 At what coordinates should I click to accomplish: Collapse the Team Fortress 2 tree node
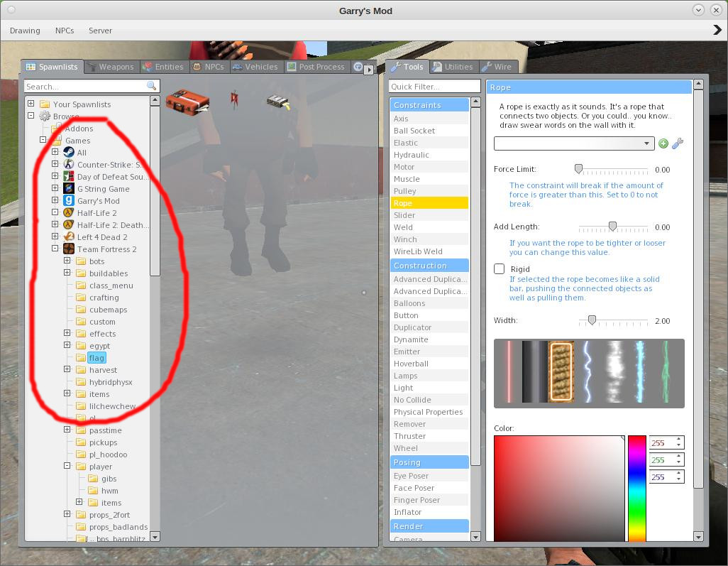(55, 249)
